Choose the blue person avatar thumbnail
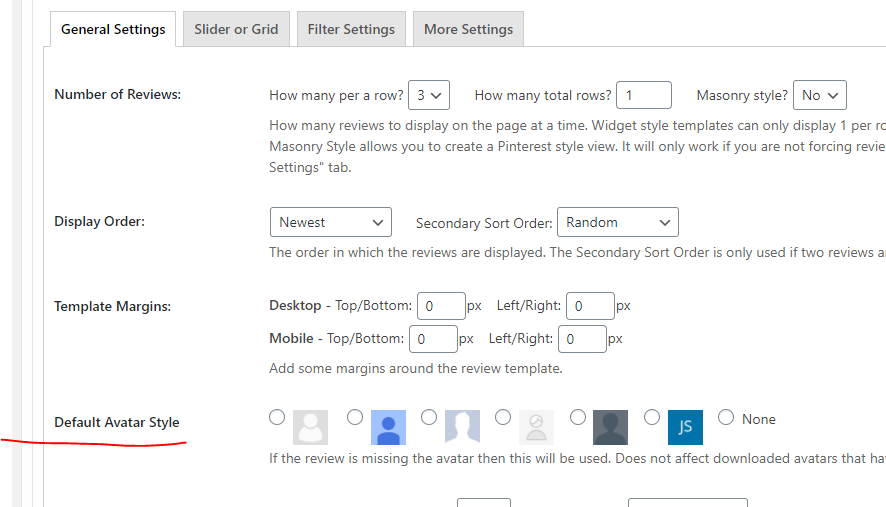This screenshot has height=507, width=886. (x=388, y=427)
